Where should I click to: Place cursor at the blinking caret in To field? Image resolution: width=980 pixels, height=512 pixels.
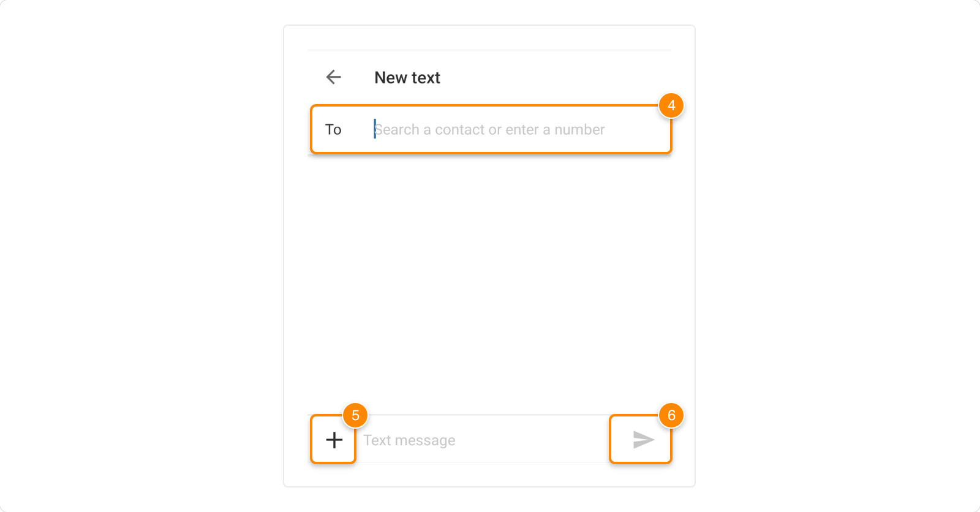coord(375,129)
